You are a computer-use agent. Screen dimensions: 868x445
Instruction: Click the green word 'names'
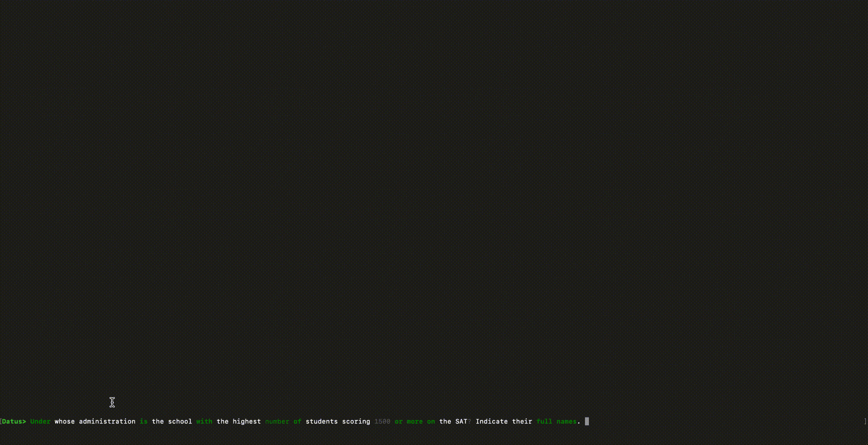click(566, 421)
